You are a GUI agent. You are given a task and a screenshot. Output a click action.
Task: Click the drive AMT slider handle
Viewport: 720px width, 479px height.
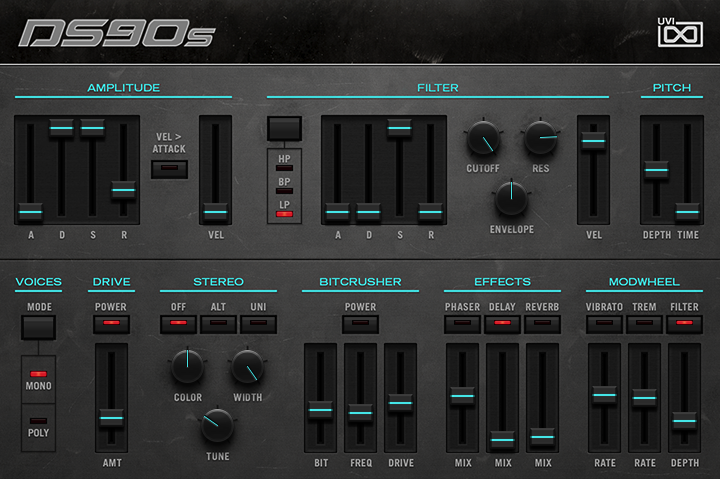tap(112, 418)
